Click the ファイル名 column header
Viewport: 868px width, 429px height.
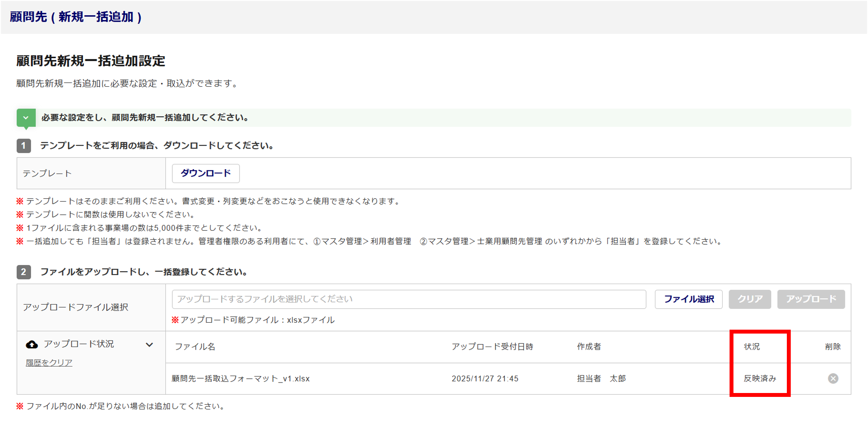195,347
